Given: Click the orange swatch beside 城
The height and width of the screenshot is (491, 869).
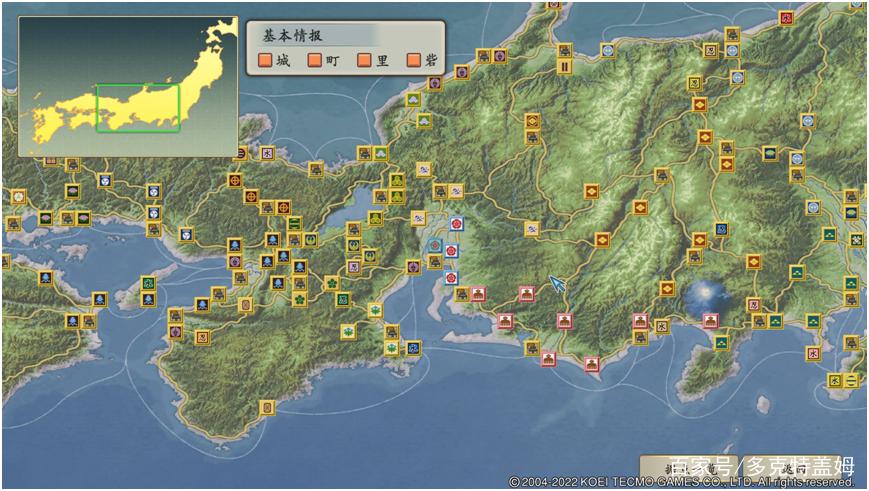Looking at the screenshot, I should coord(265,60).
